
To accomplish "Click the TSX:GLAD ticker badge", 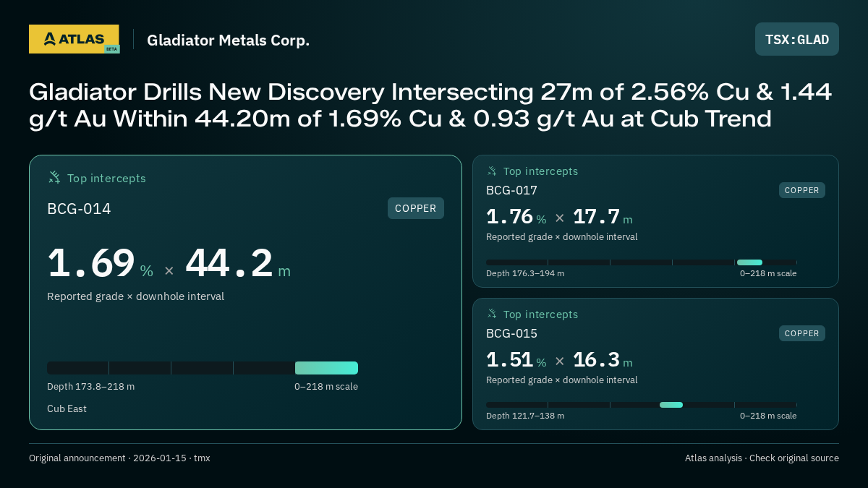I will coord(797,39).
